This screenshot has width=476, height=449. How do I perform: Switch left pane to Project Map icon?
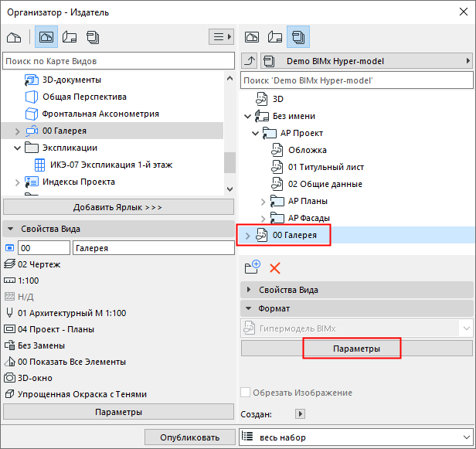click(14, 37)
